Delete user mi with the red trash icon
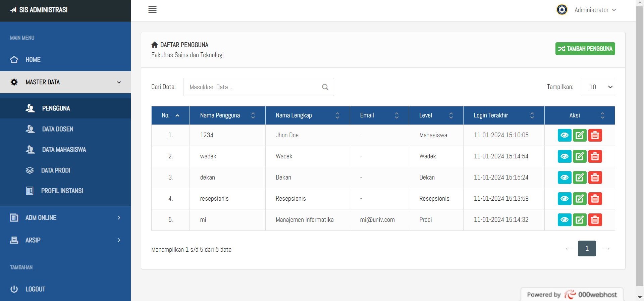The width and height of the screenshot is (644, 301). coord(595,220)
